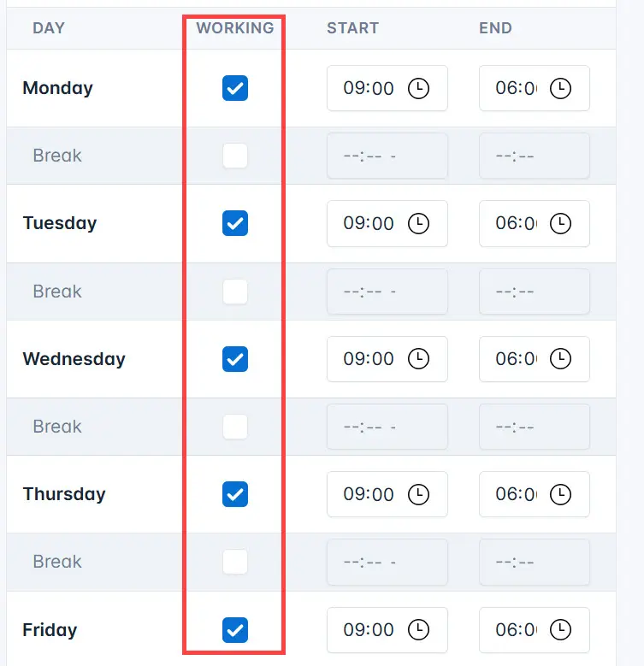Toggle Wednesday working checkbox
This screenshot has width=644, height=666.
click(235, 359)
